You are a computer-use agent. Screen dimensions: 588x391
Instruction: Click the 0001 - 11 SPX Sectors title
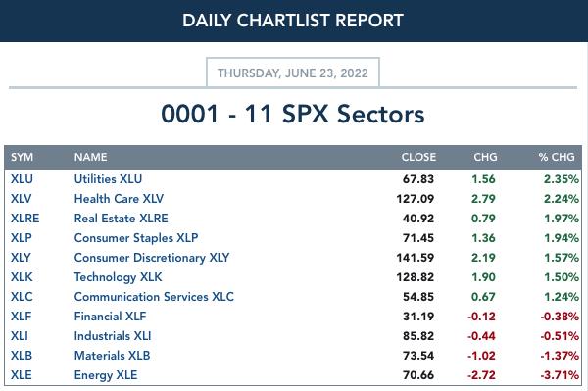pyautogui.click(x=293, y=114)
